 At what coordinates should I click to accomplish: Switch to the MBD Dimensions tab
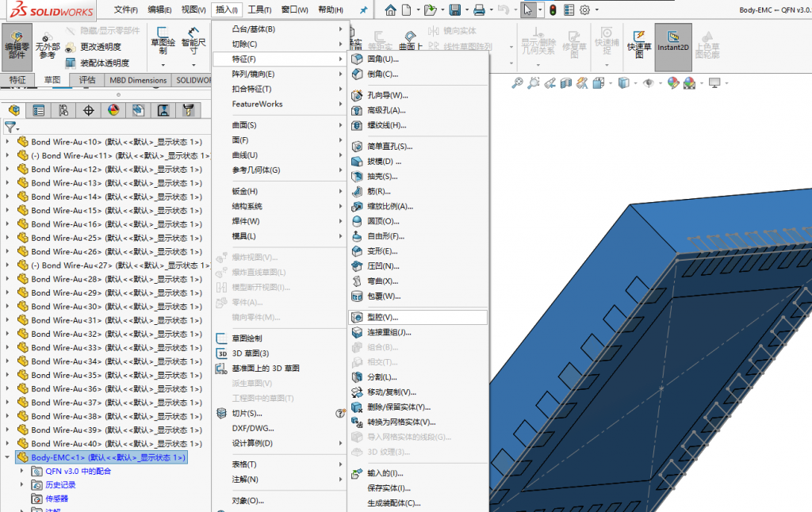pyautogui.click(x=138, y=80)
